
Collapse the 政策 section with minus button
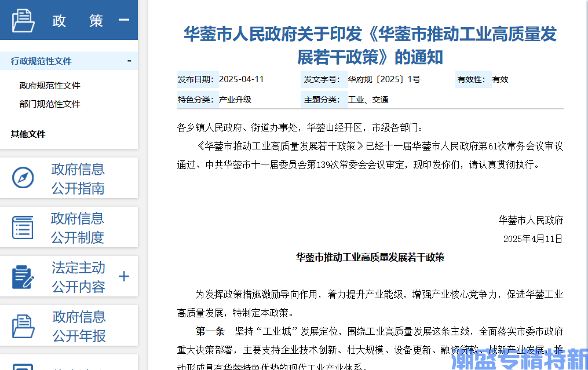coord(124,20)
